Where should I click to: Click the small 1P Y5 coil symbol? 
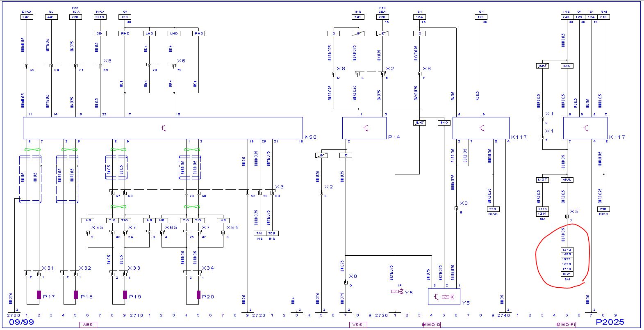pyautogui.click(x=394, y=291)
